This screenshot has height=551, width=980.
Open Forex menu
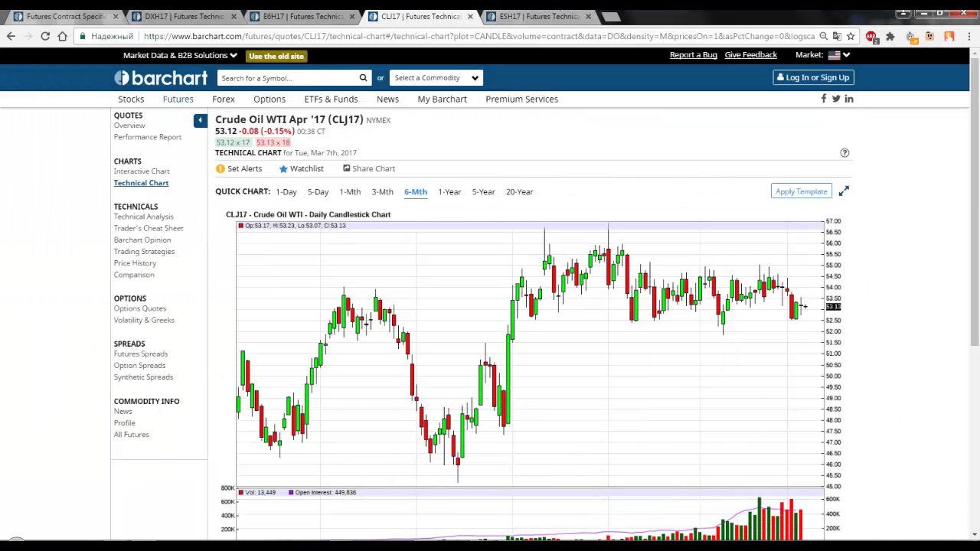(x=224, y=99)
